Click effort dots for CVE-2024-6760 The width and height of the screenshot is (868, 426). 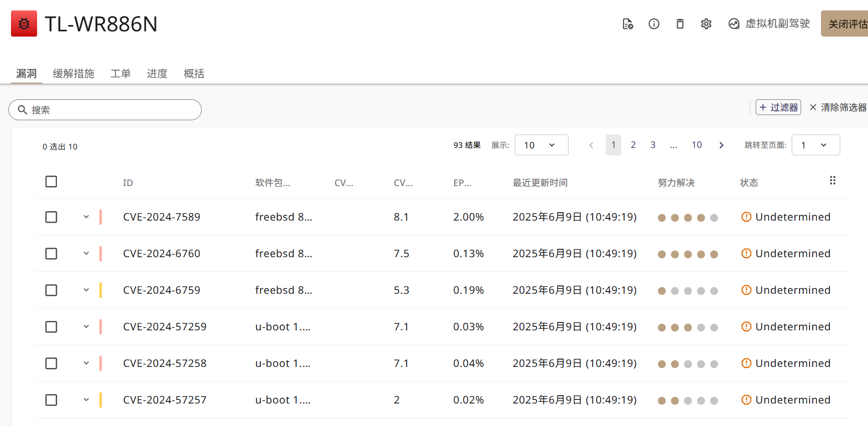point(688,254)
